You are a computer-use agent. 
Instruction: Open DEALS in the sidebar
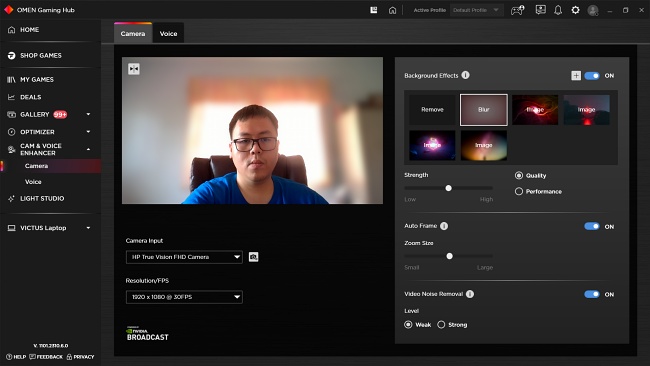click(x=30, y=97)
